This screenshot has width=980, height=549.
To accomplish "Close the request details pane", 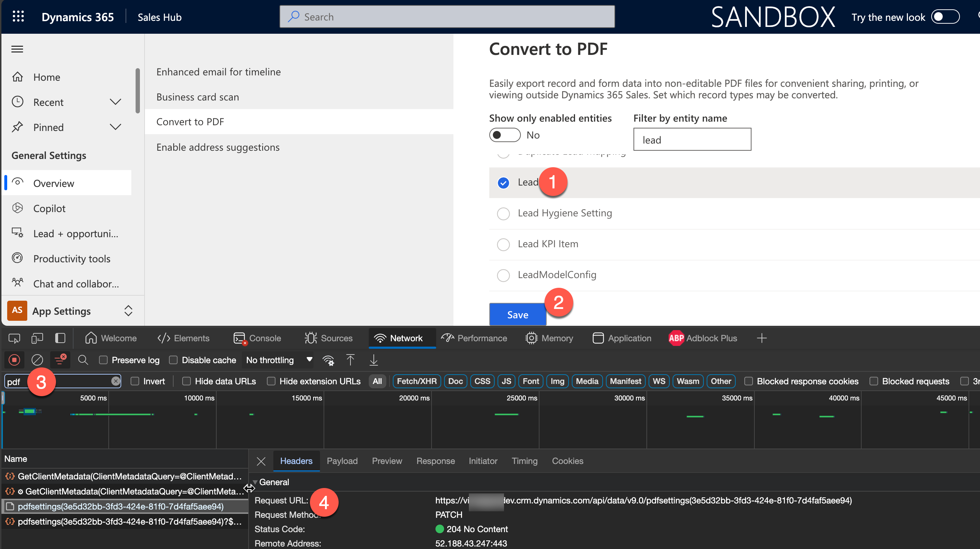I will [261, 461].
